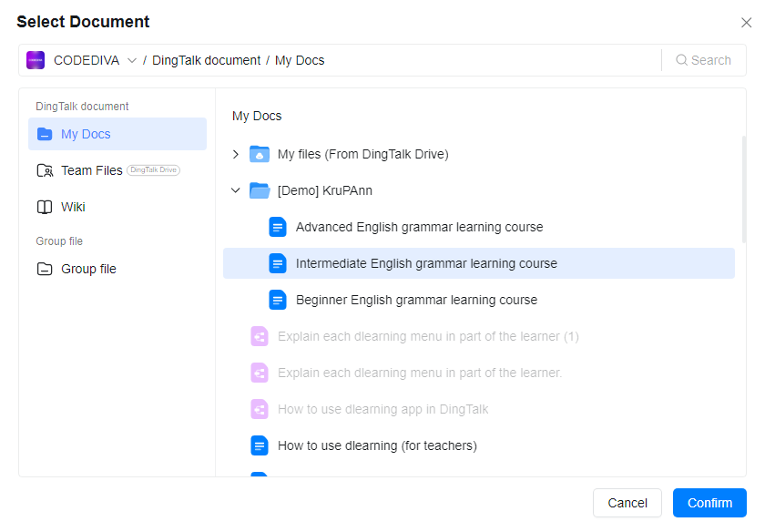Click the search magnifier icon

(681, 60)
